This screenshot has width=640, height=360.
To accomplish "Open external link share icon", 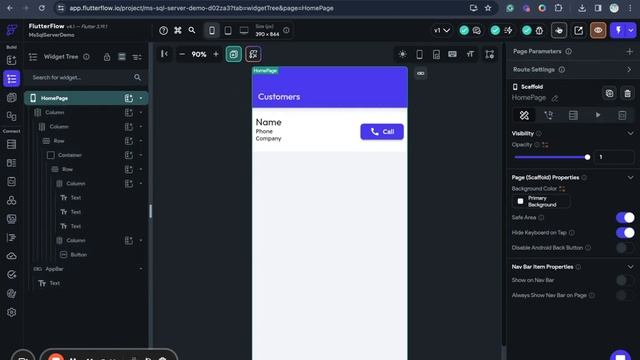I will 578,31.
